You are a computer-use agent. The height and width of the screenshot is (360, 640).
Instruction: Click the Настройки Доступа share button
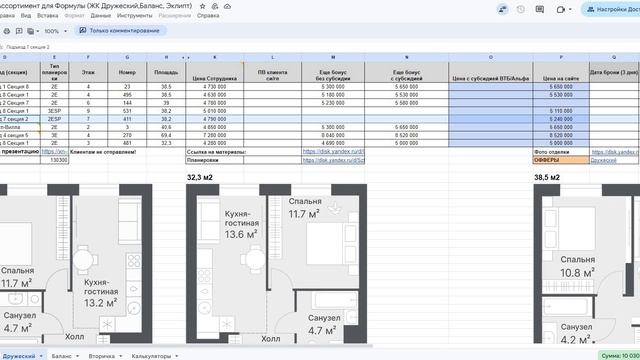click(611, 9)
